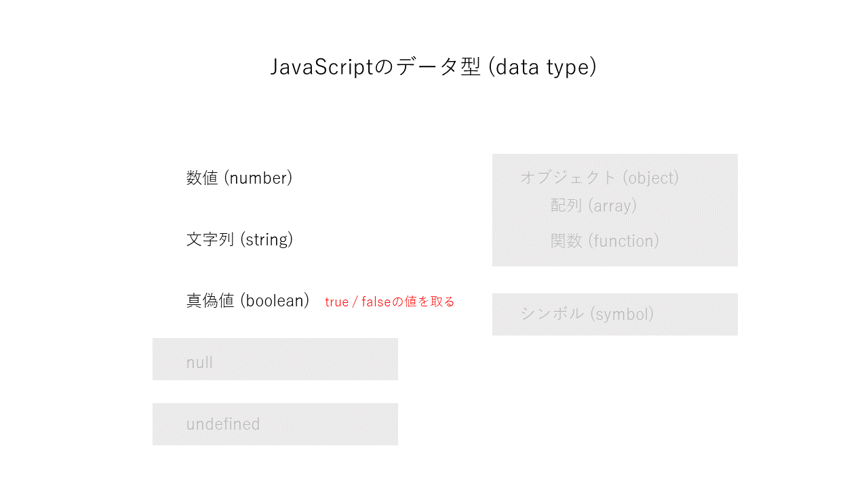The height and width of the screenshot is (488, 868).
Task: Select the 関数 (function) item
Action: point(605,241)
